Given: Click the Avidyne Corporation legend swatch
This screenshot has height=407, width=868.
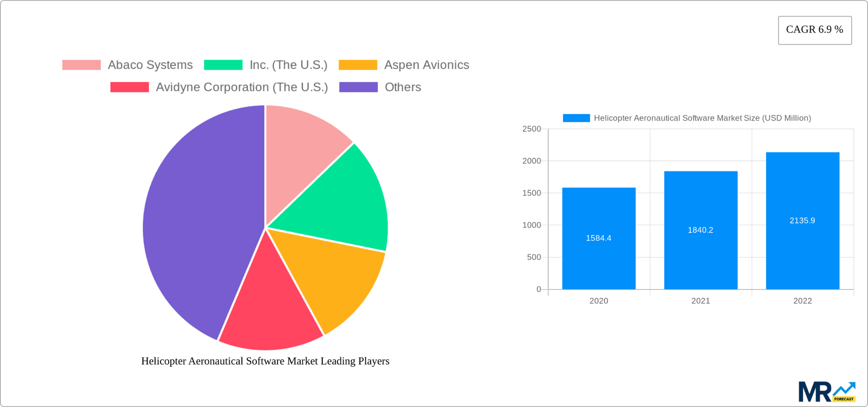Looking at the screenshot, I should (130, 87).
